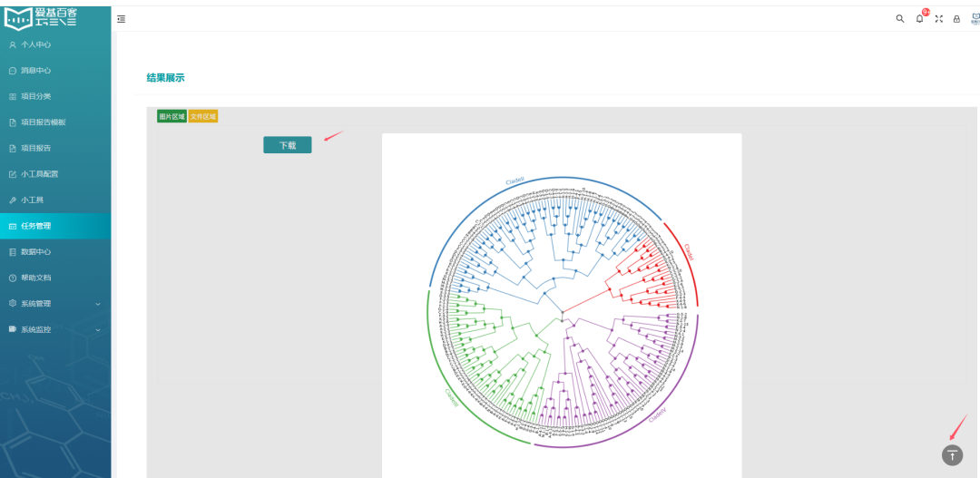Viewport: 980px width, 478px height.
Task: Click the 数据中心 icon
Action: coord(13,252)
